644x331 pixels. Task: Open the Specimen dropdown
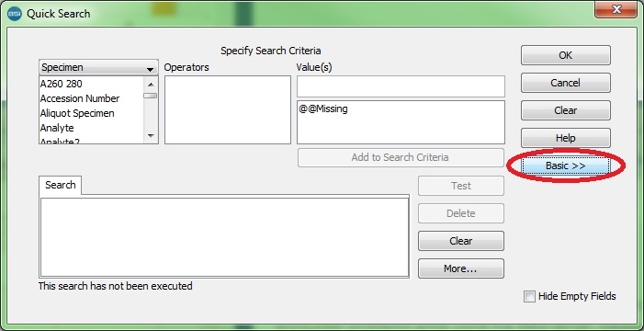[x=98, y=67]
